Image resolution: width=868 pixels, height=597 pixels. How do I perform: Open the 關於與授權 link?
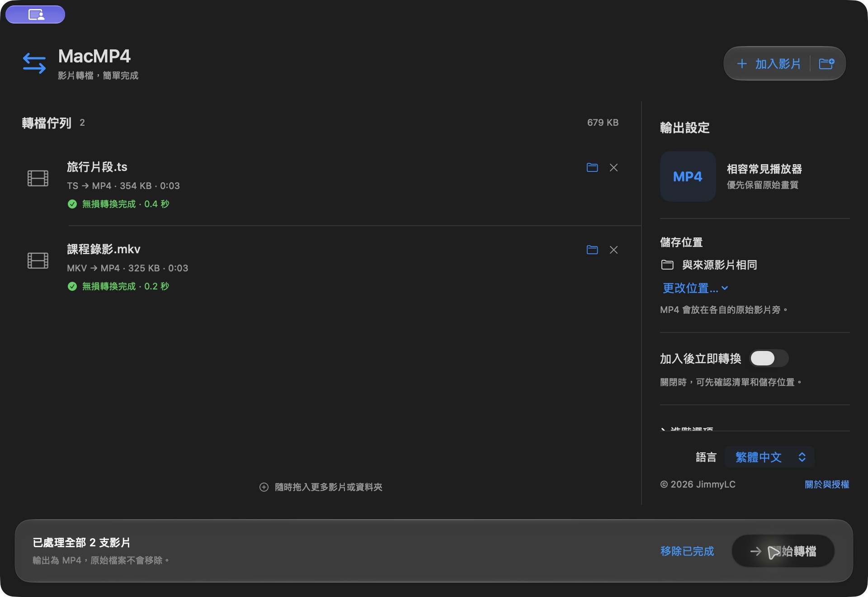(827, 484)
